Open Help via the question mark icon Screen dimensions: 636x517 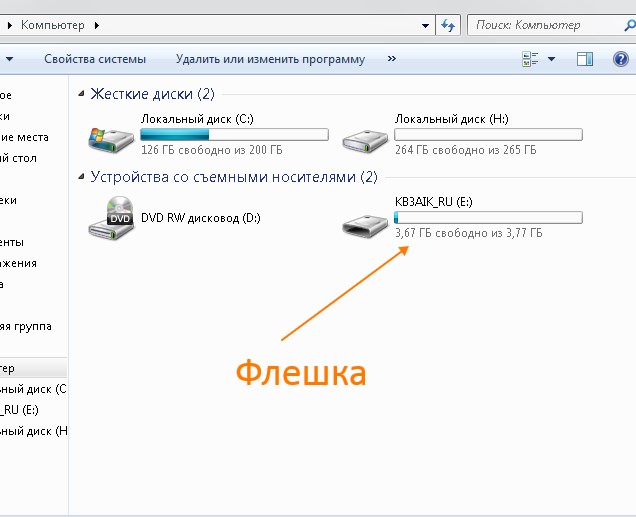(621, 59)
